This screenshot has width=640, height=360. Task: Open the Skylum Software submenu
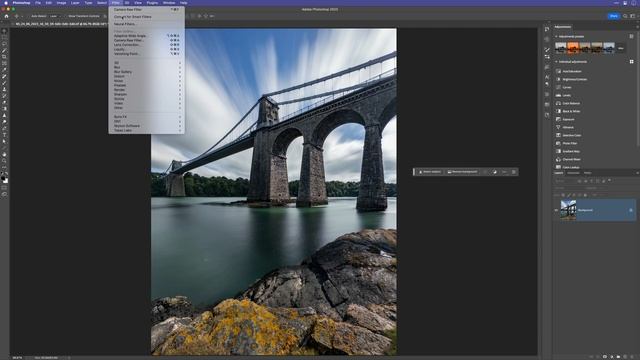(147, 126)
